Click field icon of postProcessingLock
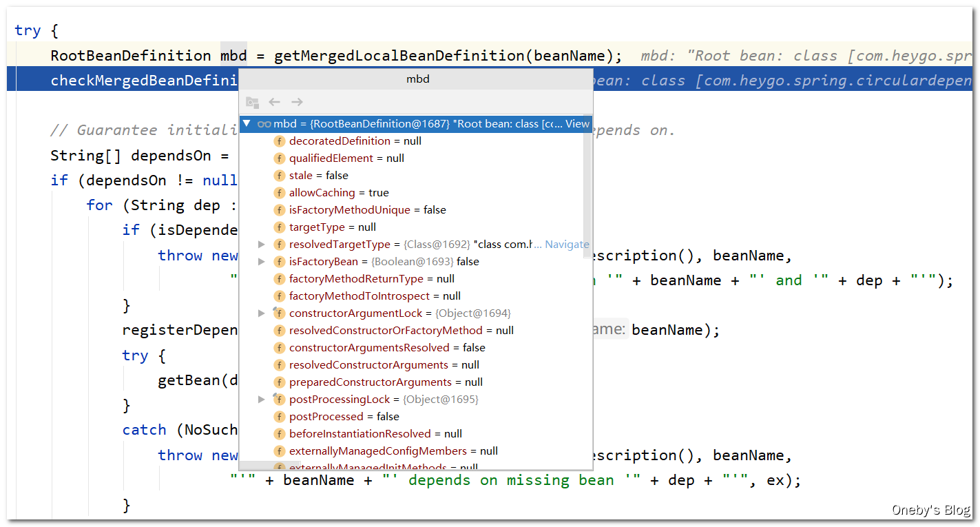 (x=279, y=400)
